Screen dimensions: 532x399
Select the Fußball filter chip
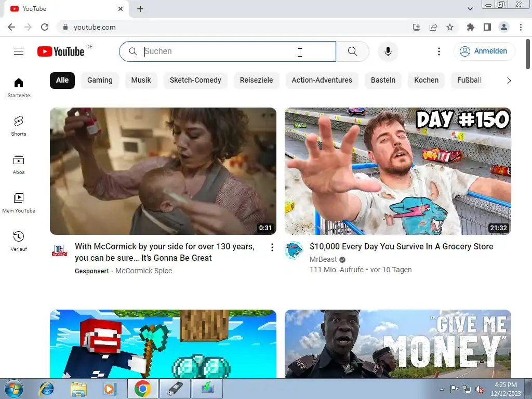point(469,80)
